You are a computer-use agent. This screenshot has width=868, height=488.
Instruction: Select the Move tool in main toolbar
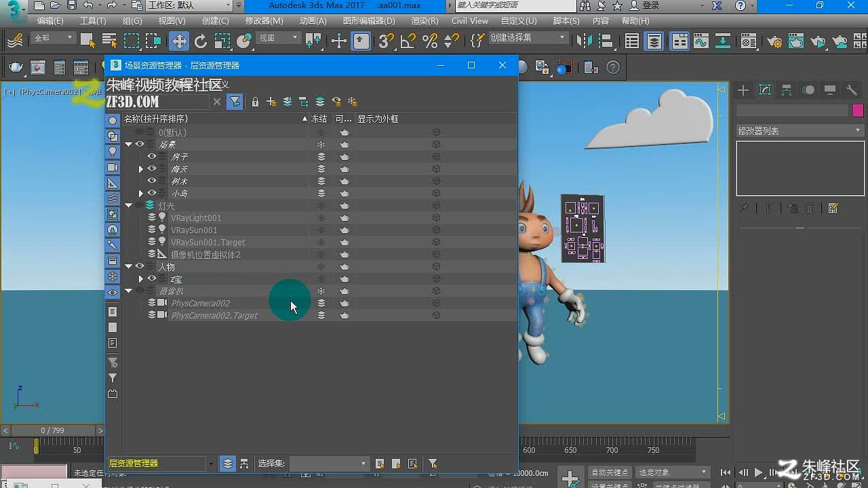pyautogui.click(x=179, y=41)
